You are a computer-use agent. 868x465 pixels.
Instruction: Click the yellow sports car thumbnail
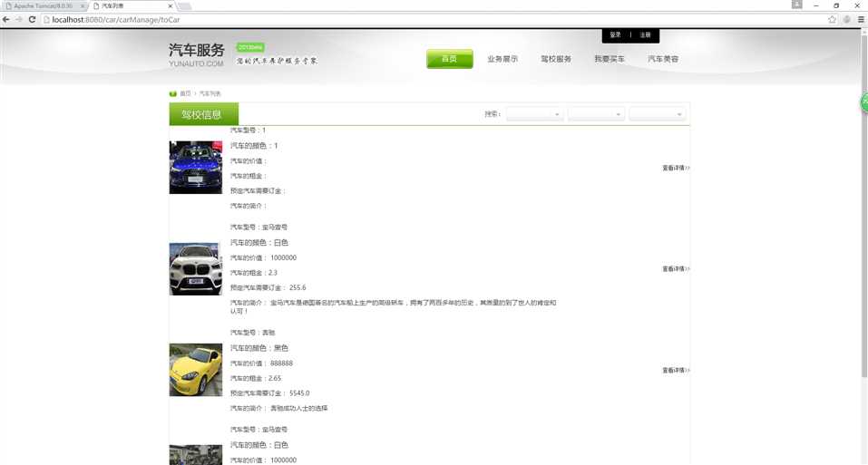195,370
